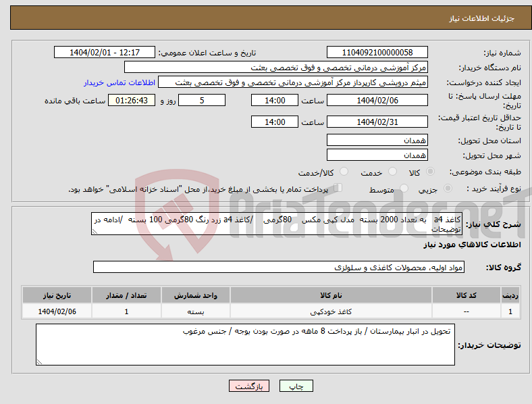
Task: Click the goods group field (مواد اولیه، محصولات کاغذی)
Action: [x=279, y=267]
